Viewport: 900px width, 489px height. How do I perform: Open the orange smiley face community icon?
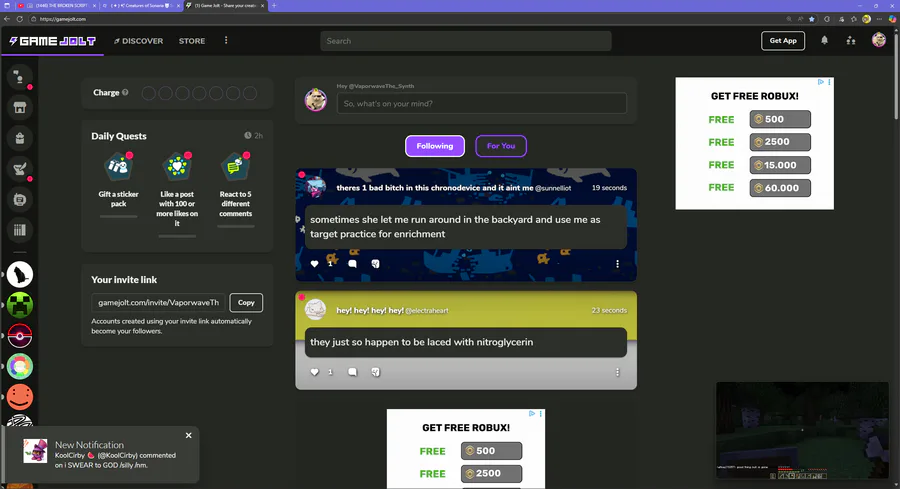[x=20, y=397]
